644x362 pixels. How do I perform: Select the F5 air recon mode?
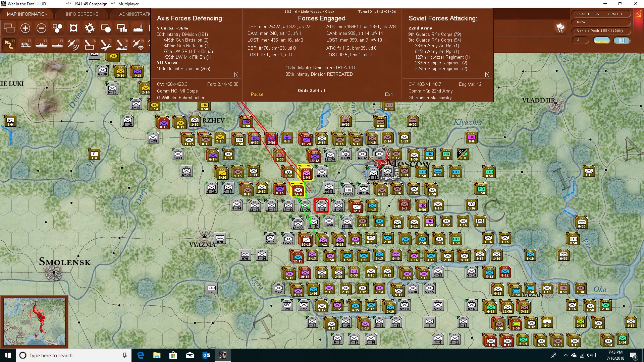73,44
